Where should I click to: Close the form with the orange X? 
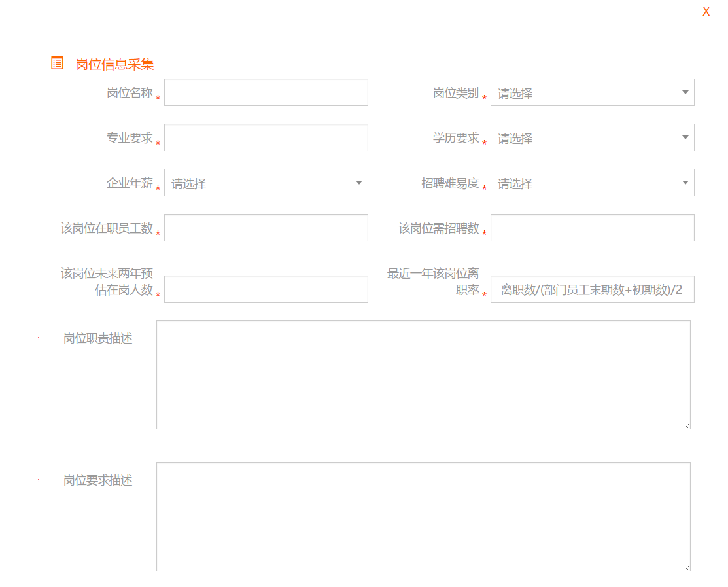(x=706, y=12)
